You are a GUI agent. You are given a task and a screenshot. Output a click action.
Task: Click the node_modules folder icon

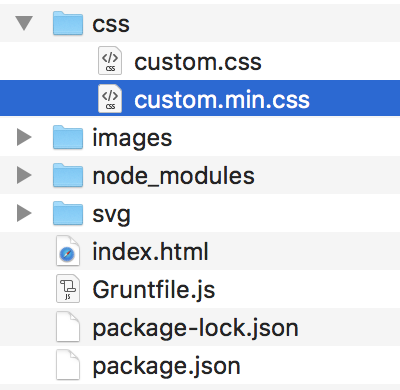[68, 175]
